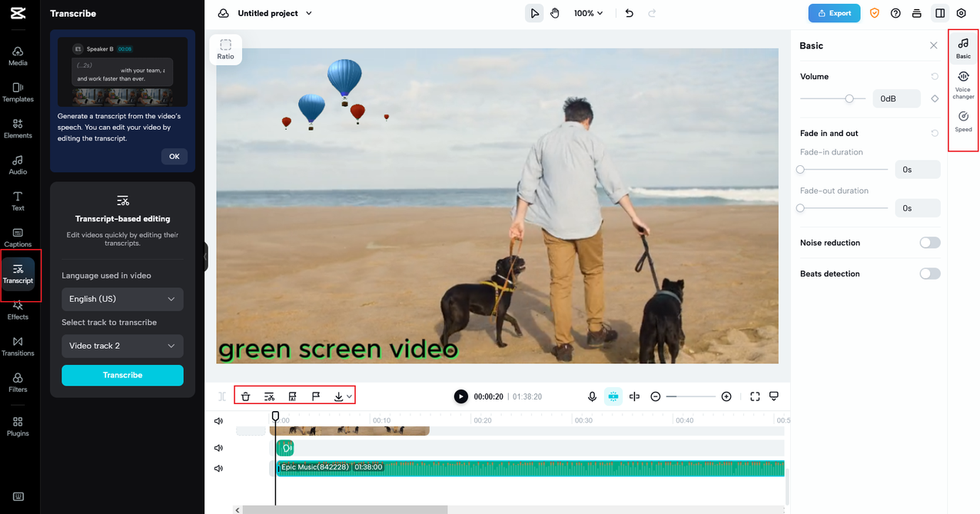Viewport: 980px width, 514px height.
Task: Open the Templates panel
Action: click(x=18, y=92)
